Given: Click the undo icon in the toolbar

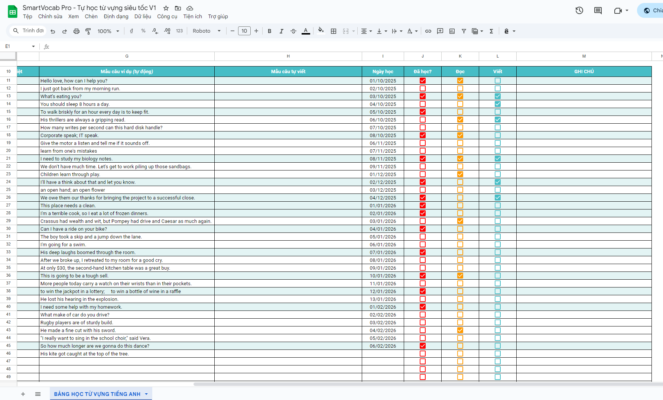Looking at the screenshot, I should click(x=56, y=31).
